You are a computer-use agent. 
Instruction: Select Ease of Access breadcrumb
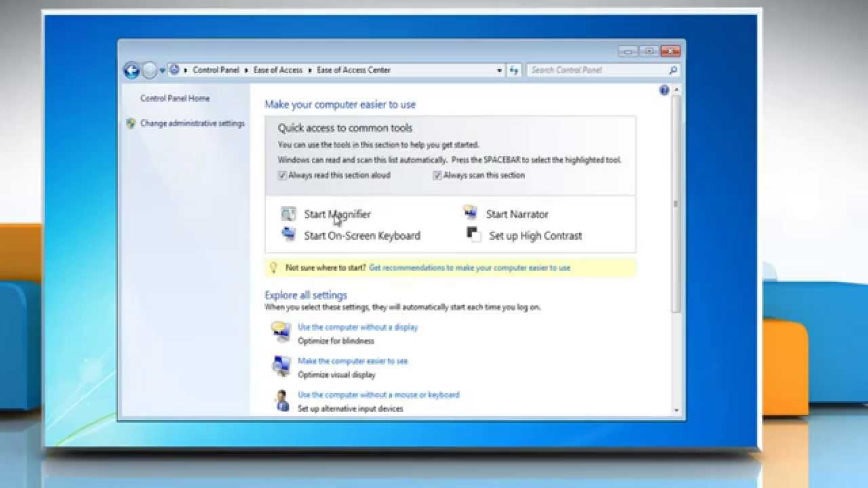point(278,70)
